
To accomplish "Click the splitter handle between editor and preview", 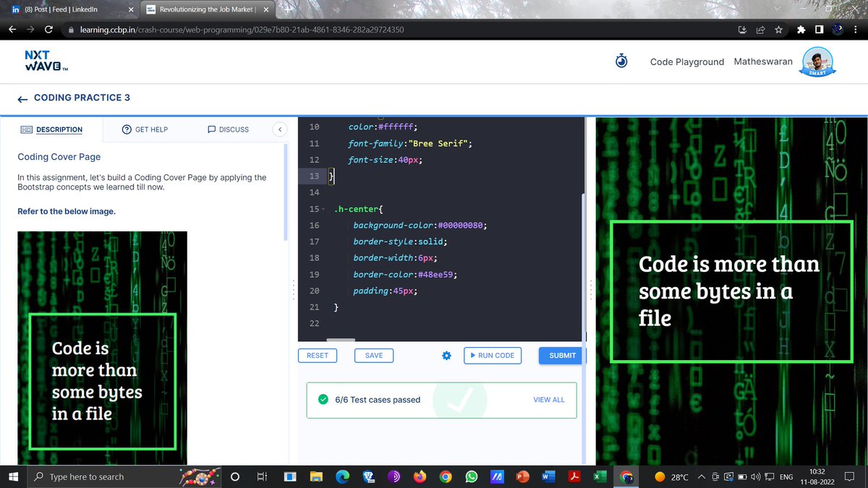I will (x=591, y=291).
